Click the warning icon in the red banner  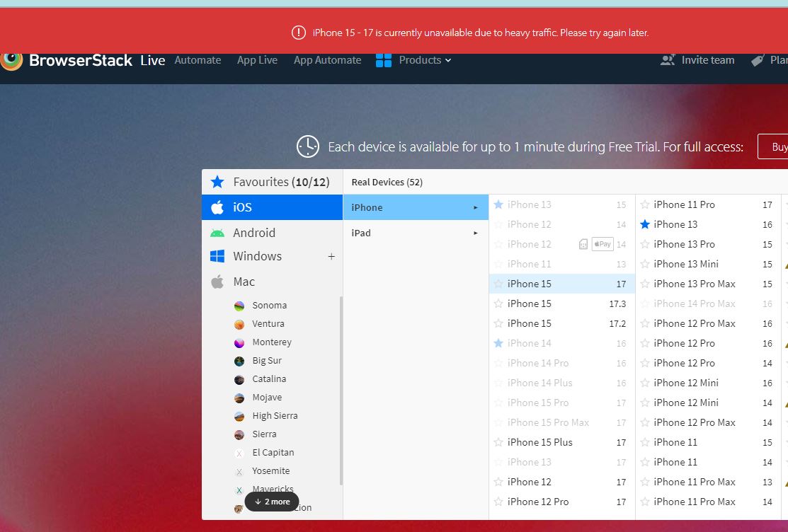299,33
